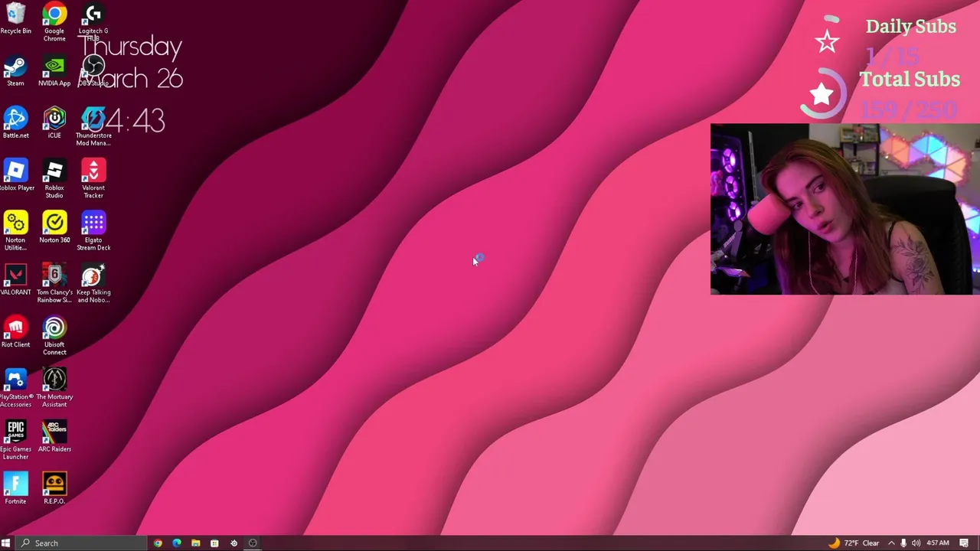Launch the Epic Games Launcher icon
Image resolution: width=980 pixels, height=551 pixels.
pyautogui.click(x=15, y=440)
